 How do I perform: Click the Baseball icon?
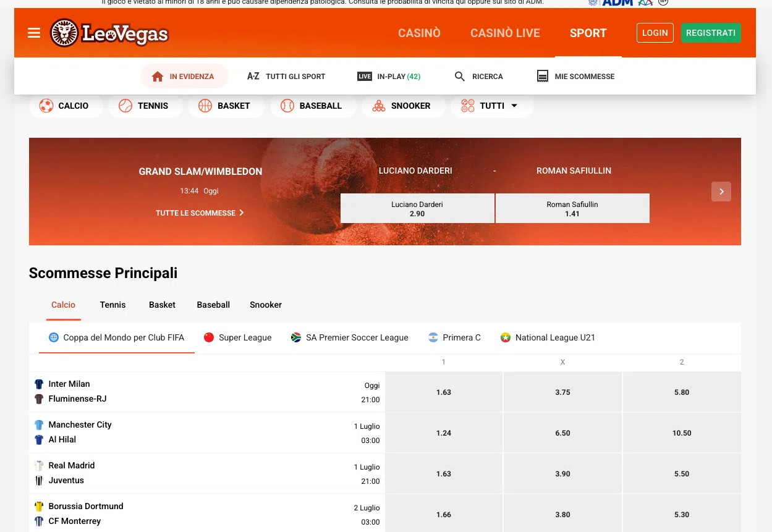(287, 106)
